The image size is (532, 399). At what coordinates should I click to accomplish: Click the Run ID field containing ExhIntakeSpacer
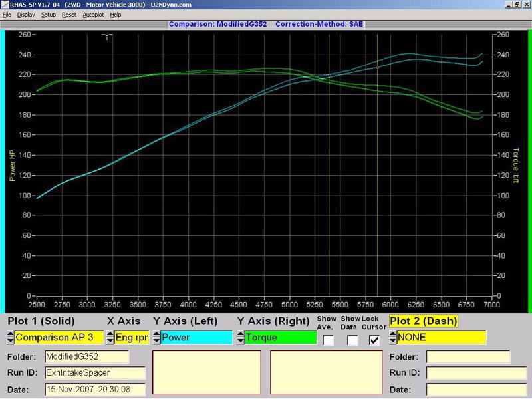pyautogui.click(x=94, y=373)
